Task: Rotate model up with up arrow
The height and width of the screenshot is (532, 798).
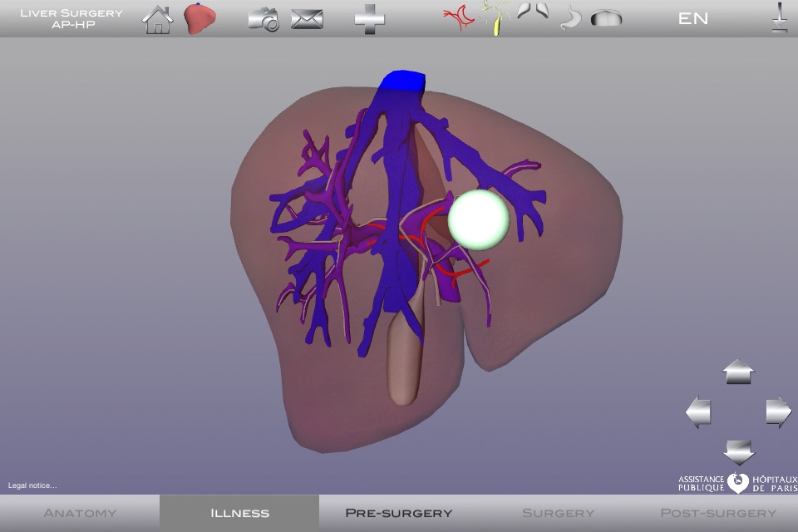Action: point(738,372)
